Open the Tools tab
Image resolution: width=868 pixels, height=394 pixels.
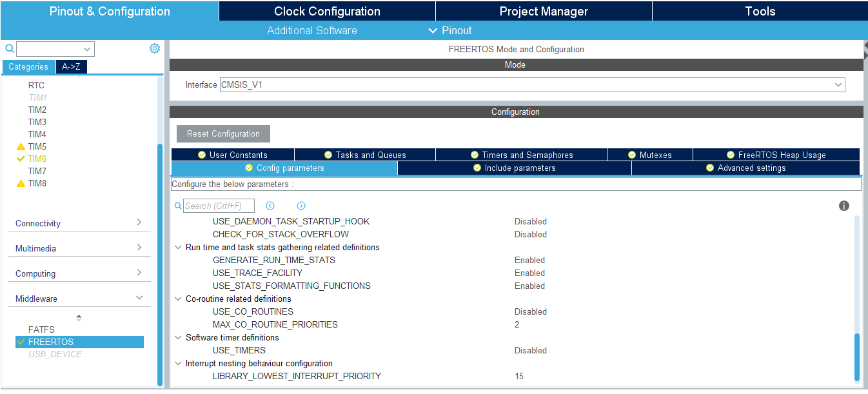click(x=760, y=11)
